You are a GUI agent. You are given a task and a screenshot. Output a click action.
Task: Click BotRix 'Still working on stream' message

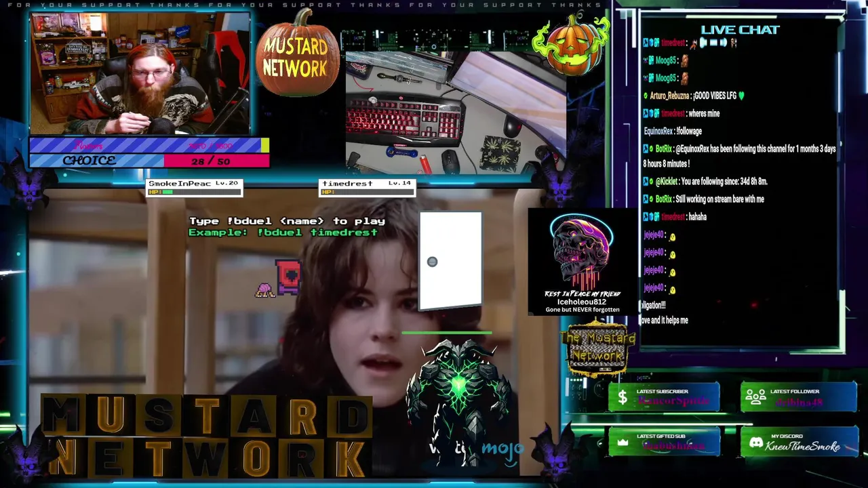[x=704, y=199]
